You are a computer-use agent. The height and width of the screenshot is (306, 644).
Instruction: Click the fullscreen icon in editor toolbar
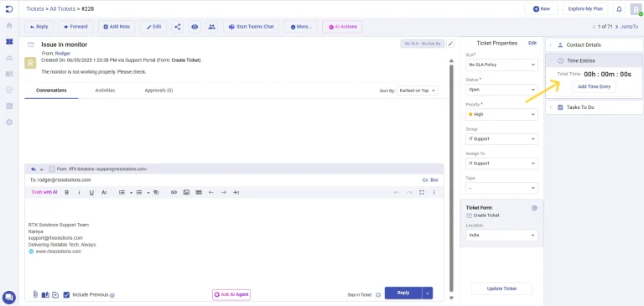pos(422,192)
